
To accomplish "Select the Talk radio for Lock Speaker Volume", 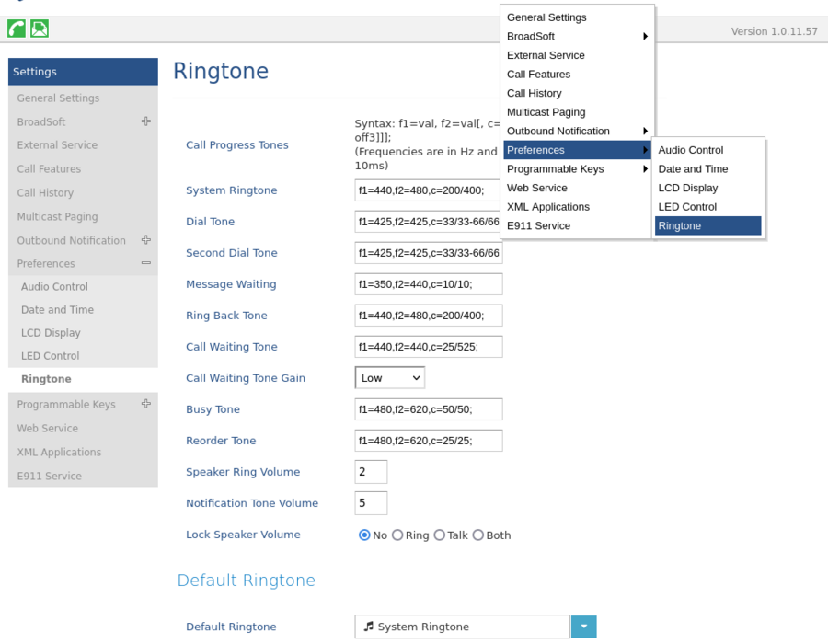I will click(x=439, y=535).
